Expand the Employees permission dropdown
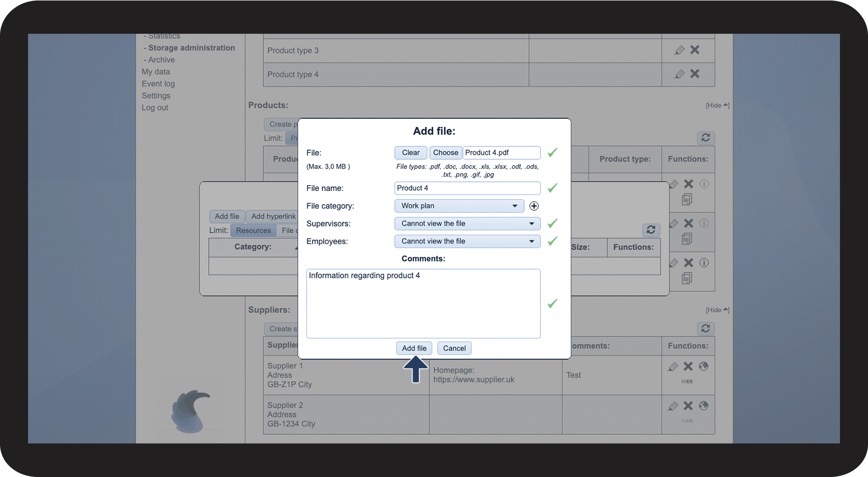The height and width of the screenshot is (477, 868). (467, 241)
